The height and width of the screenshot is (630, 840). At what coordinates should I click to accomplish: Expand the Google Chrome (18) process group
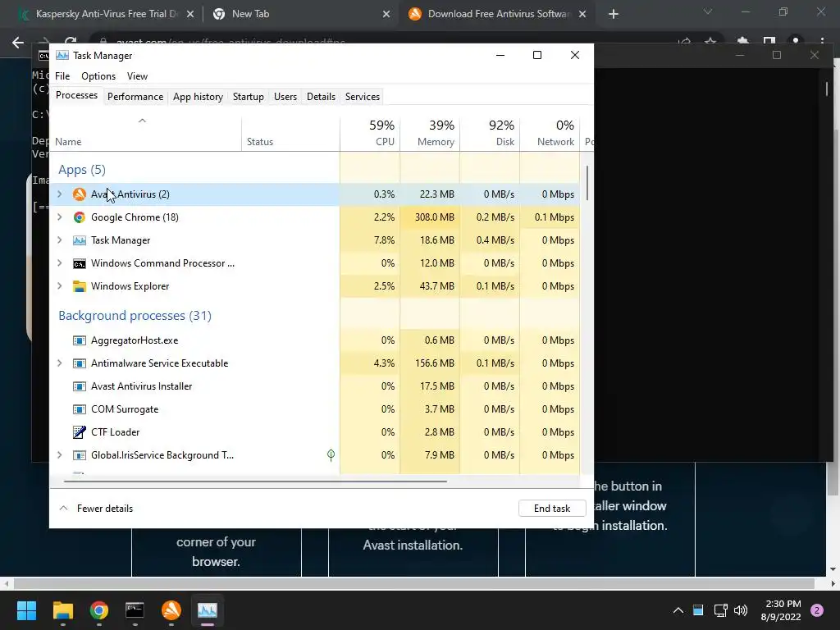click(59, 217)
